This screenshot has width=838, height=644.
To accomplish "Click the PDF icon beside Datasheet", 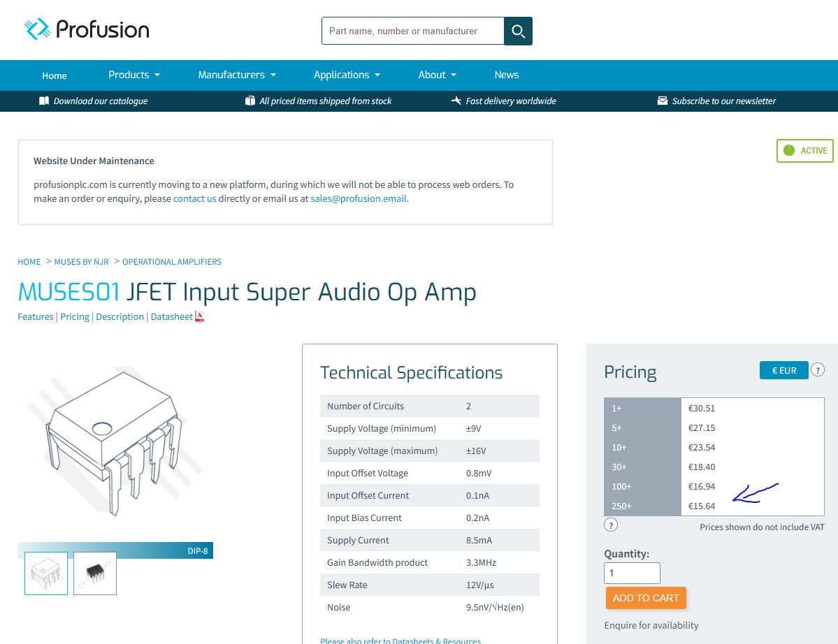I will pyautogui.click(x=199, y=316).
